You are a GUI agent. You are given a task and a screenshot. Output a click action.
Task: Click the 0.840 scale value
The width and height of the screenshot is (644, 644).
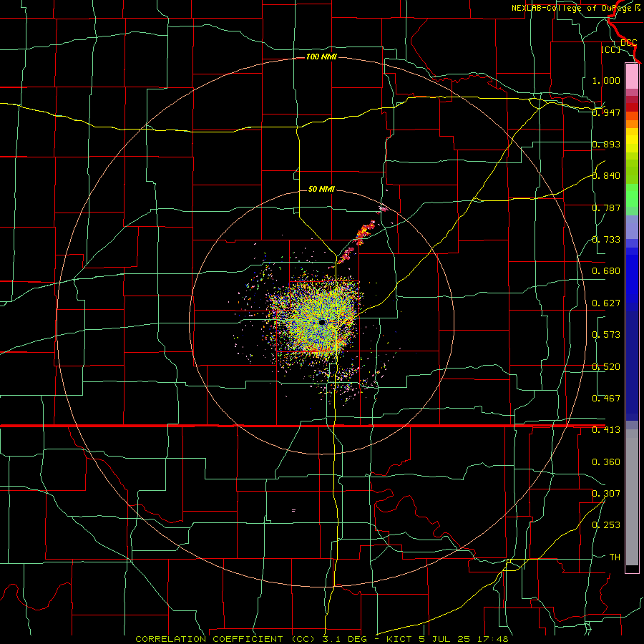[606, 176]
